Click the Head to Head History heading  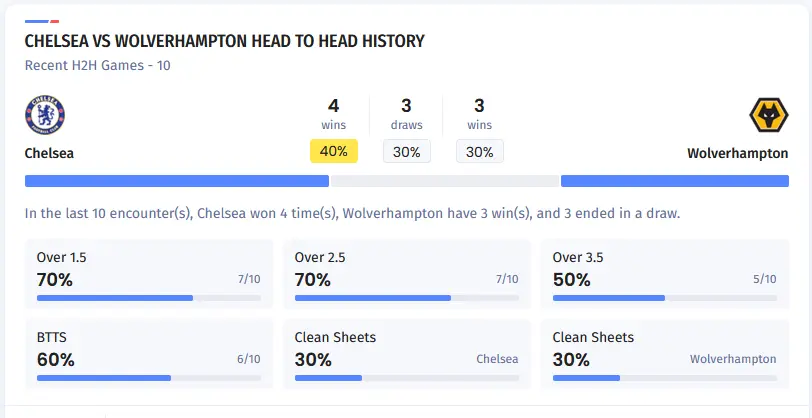tap(224, 41)
